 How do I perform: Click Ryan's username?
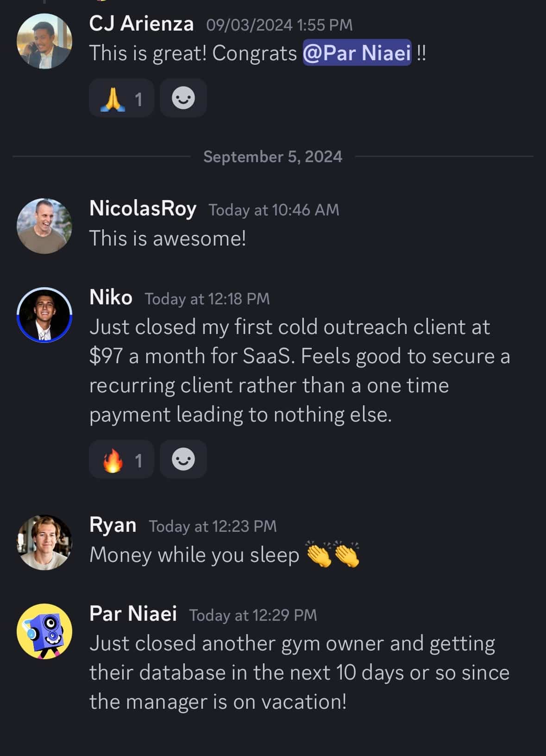(x=113, y=525)
